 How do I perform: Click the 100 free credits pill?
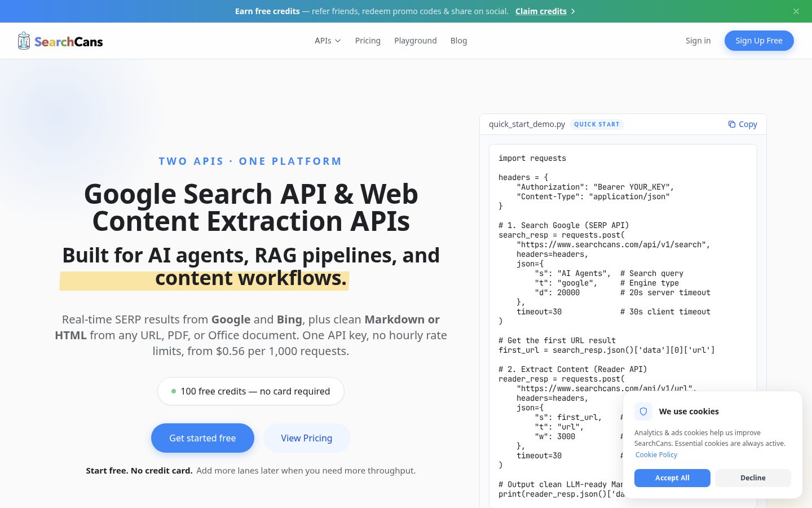(x=251, y=391)
